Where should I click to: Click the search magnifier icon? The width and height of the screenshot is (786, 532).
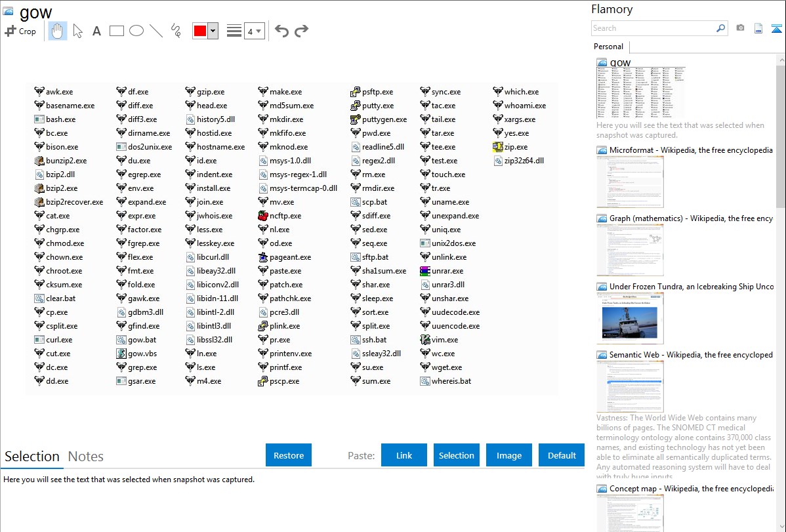point(721,28)
